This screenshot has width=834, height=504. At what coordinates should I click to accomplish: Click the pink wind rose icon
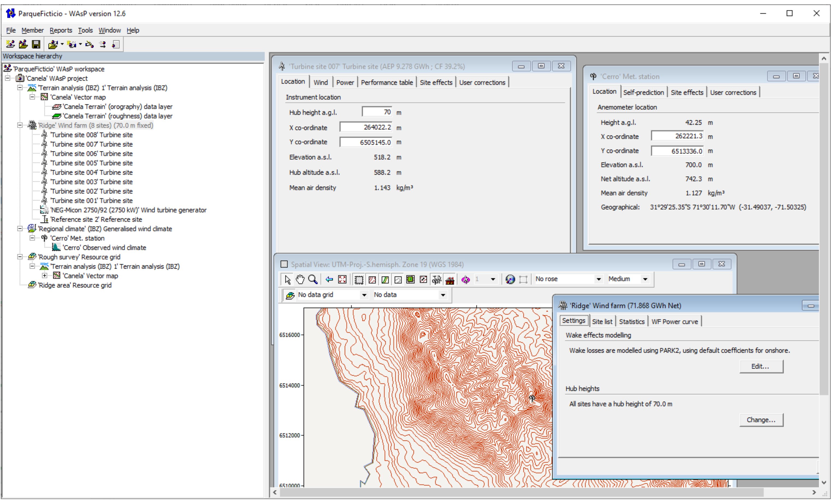465,279
